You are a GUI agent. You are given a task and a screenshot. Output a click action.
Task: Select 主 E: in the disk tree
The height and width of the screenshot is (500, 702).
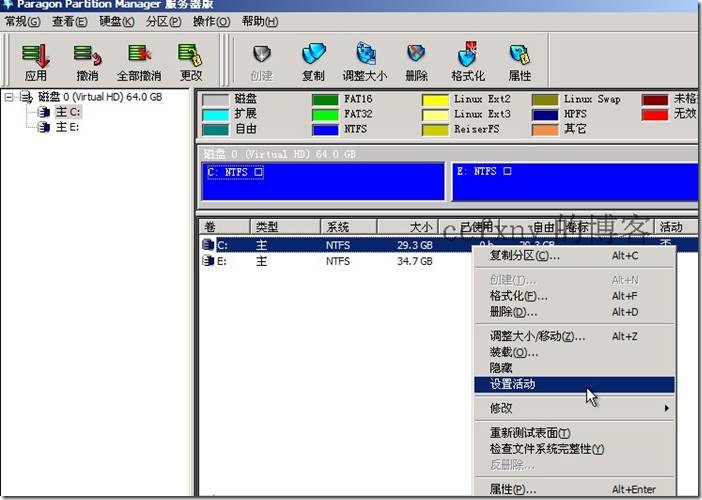coord(67,128)
